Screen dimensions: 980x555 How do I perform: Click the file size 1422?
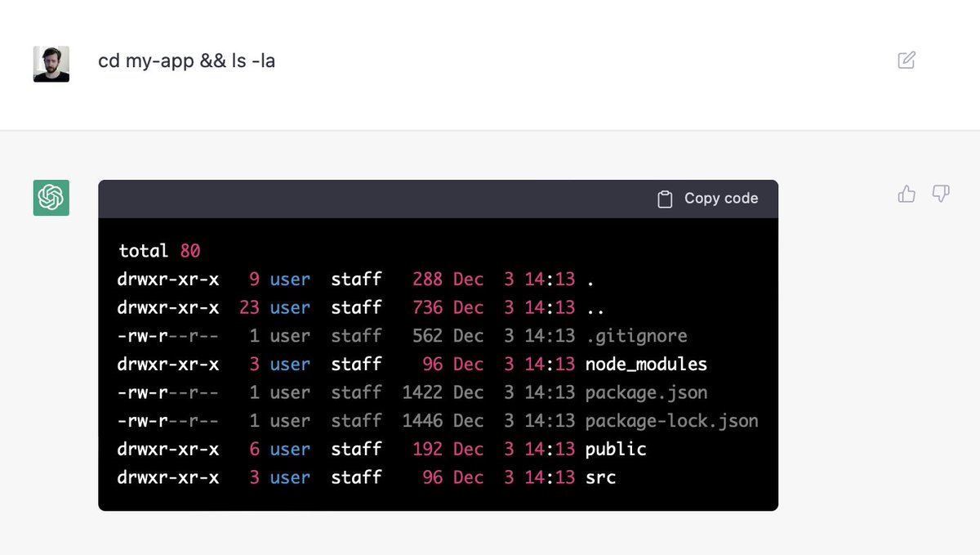coord(422,392)
